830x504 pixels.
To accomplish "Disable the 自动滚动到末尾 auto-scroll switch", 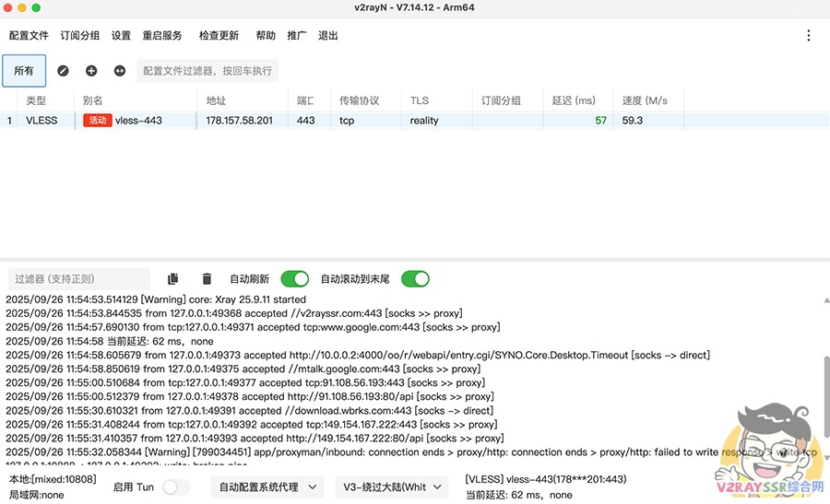I will (x=415, y=279).
